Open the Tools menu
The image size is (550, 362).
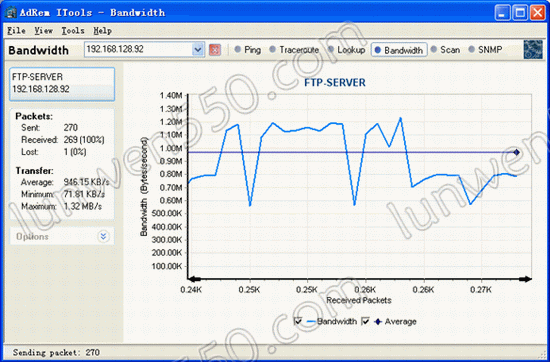pyautogui.click(x=73, y=31)
